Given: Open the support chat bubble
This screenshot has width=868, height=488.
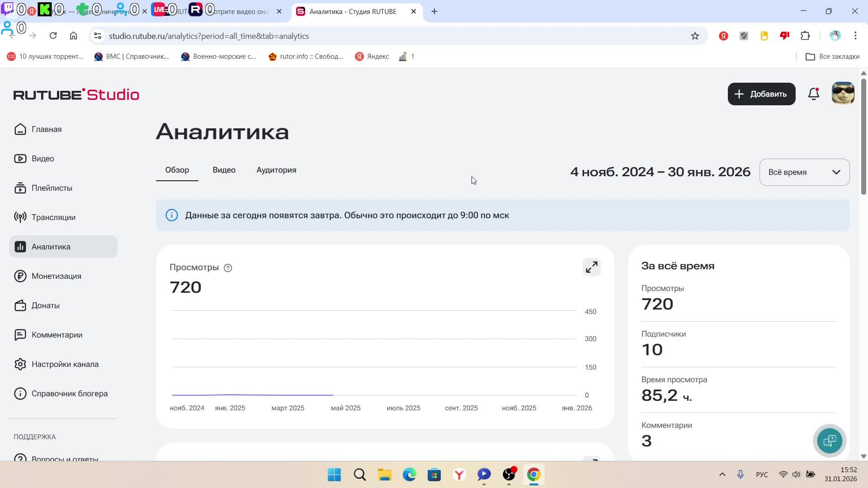Looking at the screenshot, I should click(x=829, y=441).
